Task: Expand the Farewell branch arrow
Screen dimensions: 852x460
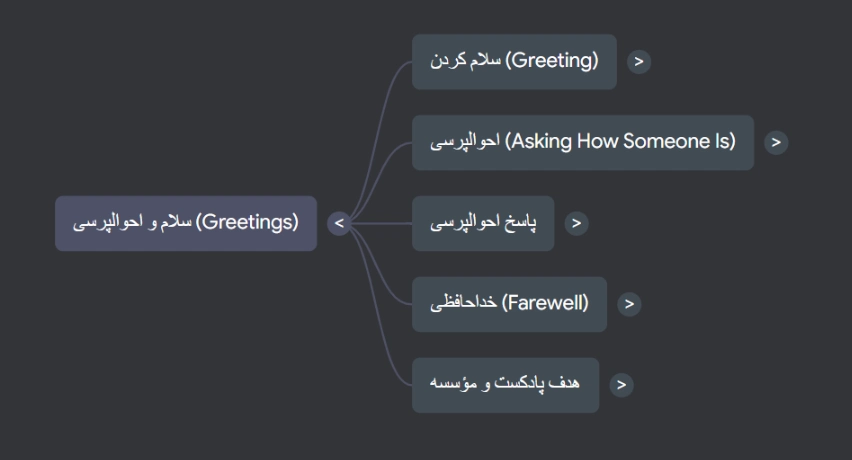Action: [x=628, y=303]
